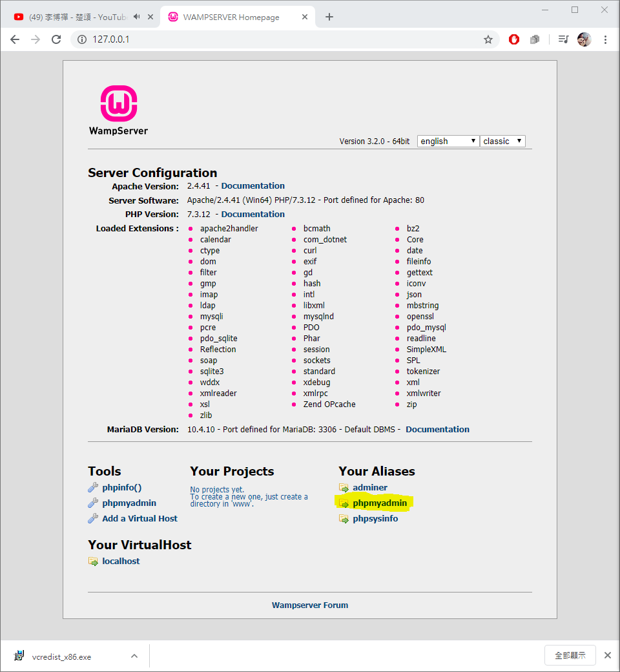Visit the Wampserver Forum link
The height and width of the screenshot is (672, 620).
point(310,605)
